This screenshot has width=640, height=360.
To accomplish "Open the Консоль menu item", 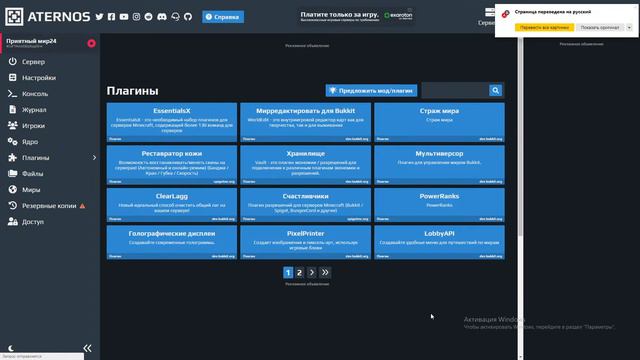I will [50, 93].
